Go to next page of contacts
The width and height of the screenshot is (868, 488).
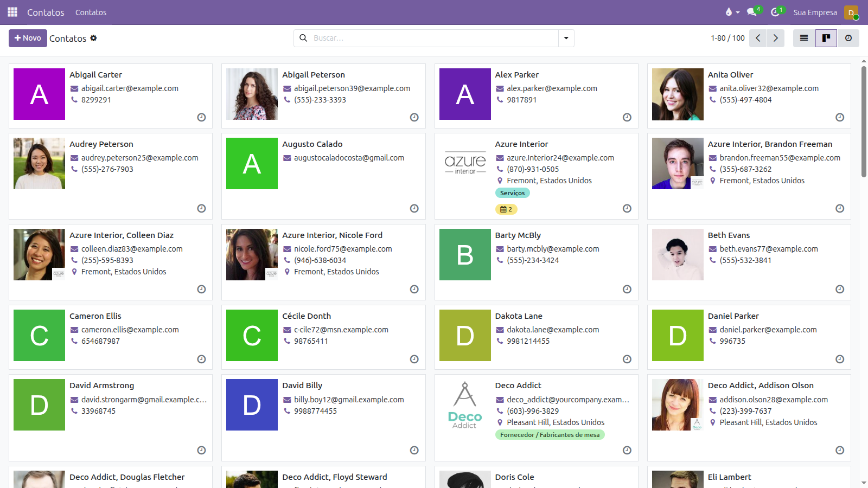click(775, 38)
